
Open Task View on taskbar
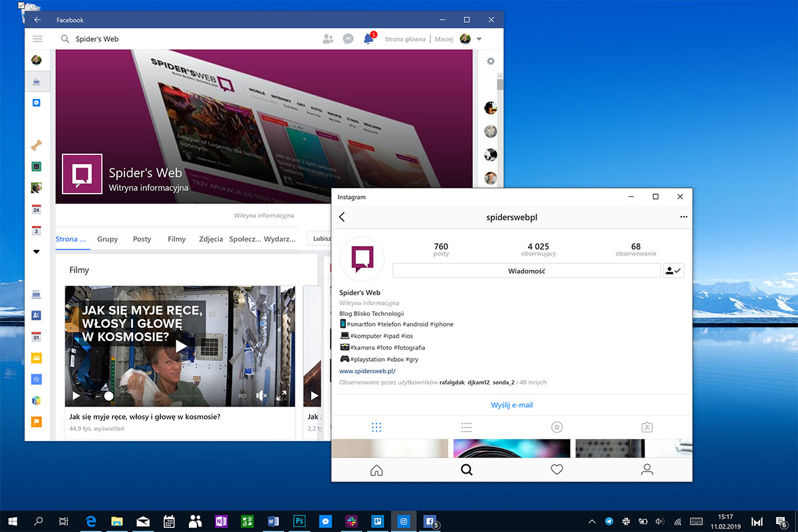[x=63, y=522]
